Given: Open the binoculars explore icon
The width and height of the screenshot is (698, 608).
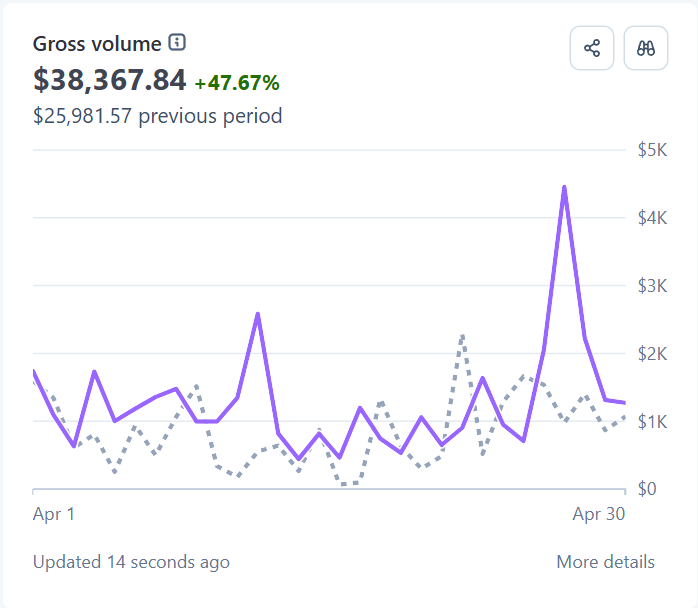Looking at the screenshot, I should [x=645, y=48].
